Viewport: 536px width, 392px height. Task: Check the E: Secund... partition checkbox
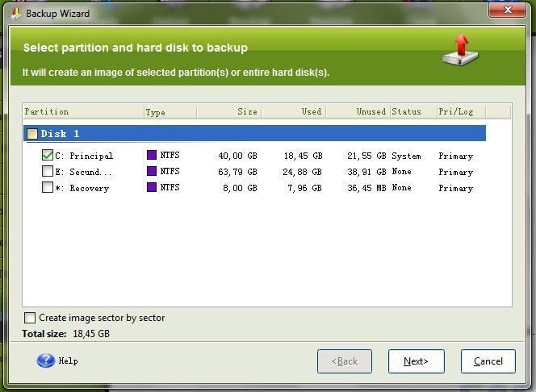point(47,171)
